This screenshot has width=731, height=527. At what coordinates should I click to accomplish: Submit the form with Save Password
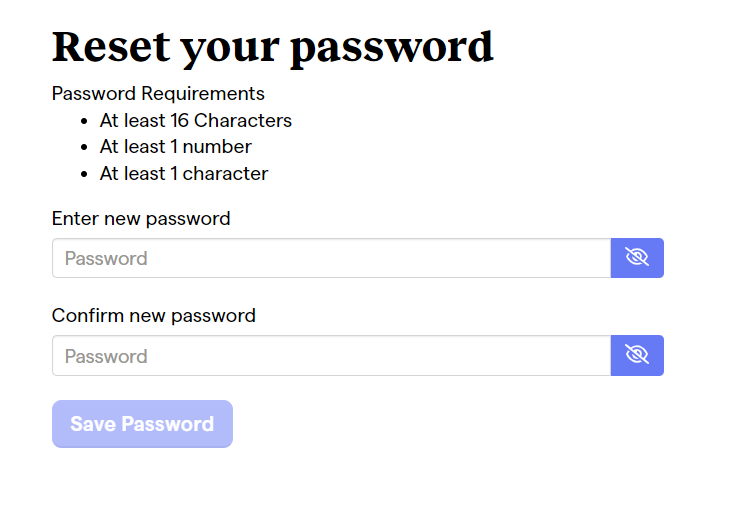tap(142, 424)
